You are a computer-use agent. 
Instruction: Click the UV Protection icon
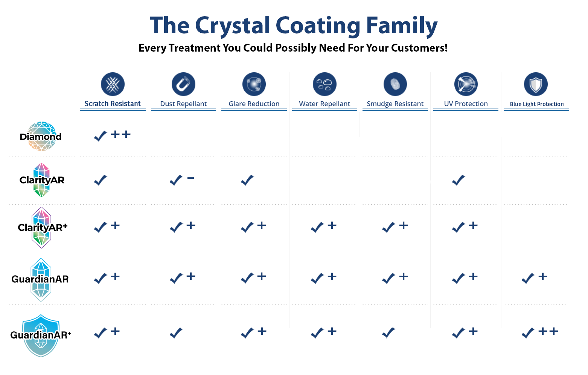(x=466, y=84)
